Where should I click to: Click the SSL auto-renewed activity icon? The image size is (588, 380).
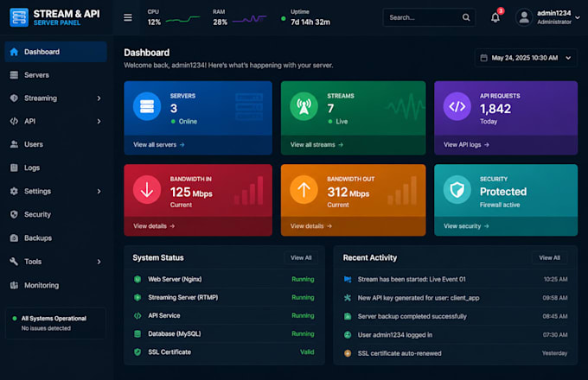click(x=348, y=353)
